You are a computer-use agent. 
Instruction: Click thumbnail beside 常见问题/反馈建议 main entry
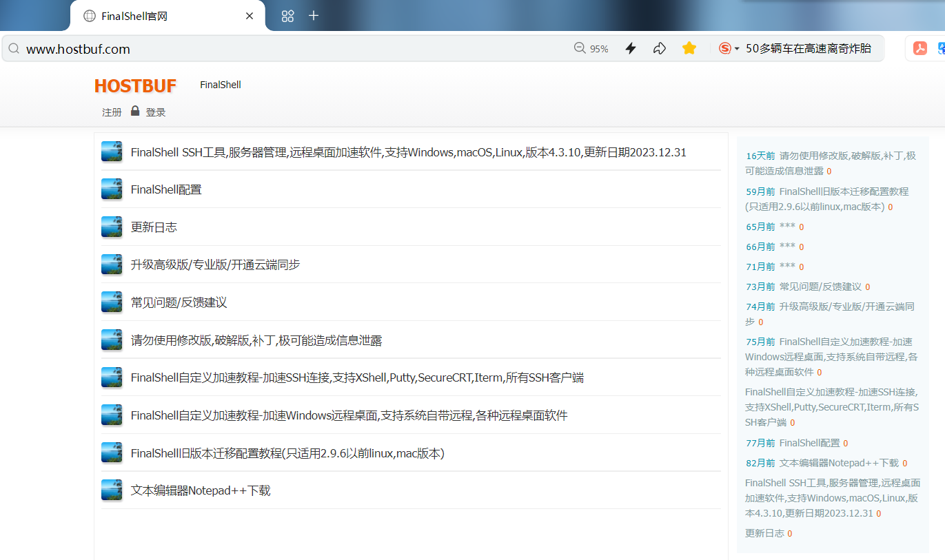point(112,302)
